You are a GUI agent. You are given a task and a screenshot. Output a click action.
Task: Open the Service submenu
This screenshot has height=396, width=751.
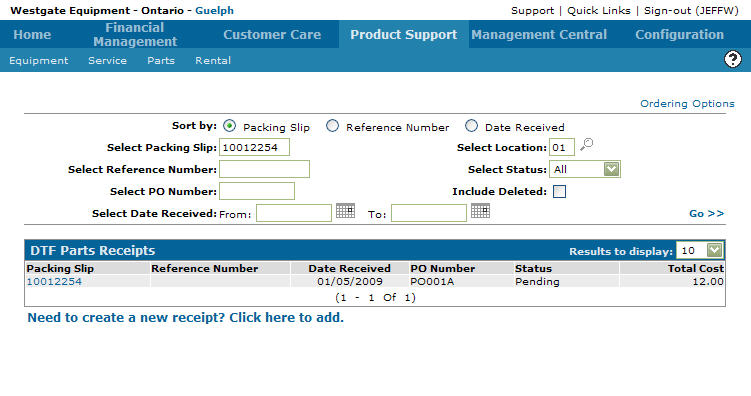point(107,61)
